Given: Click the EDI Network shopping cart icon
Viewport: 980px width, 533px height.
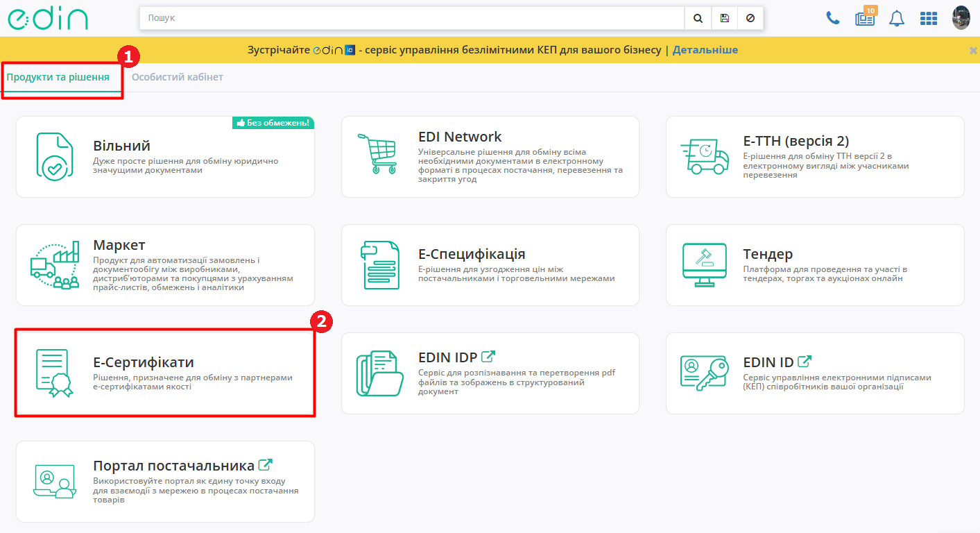Looking at the screenshot, I should coord(378,153).
